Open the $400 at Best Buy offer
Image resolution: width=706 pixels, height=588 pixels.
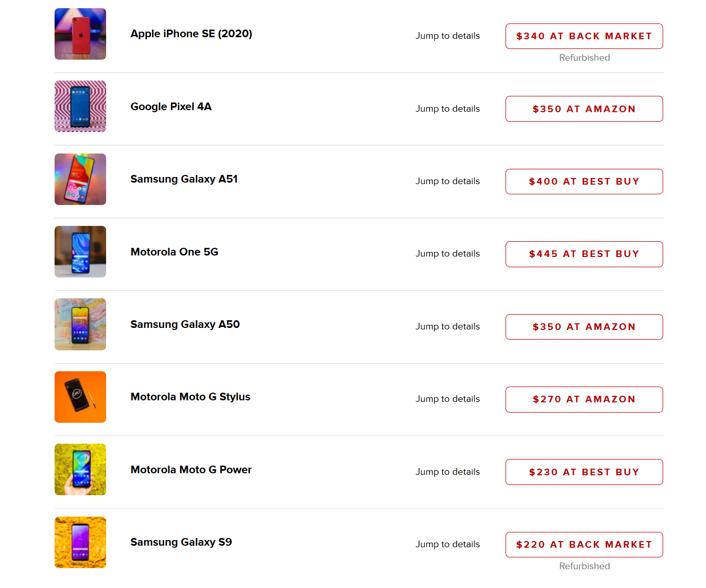click(584, 182)
